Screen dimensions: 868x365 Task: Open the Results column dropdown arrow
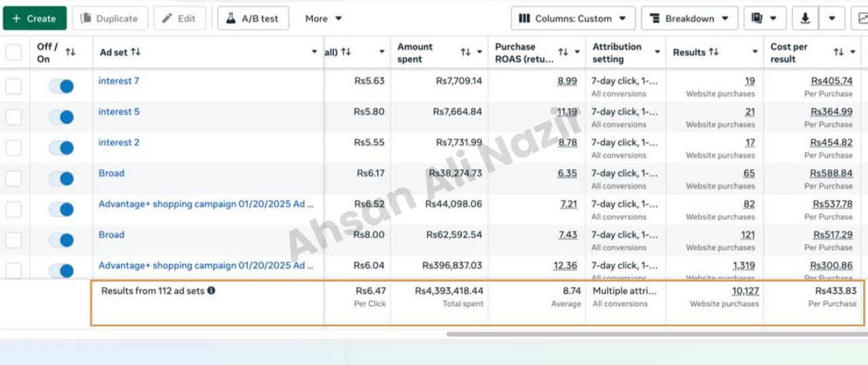tap(755, 52)
